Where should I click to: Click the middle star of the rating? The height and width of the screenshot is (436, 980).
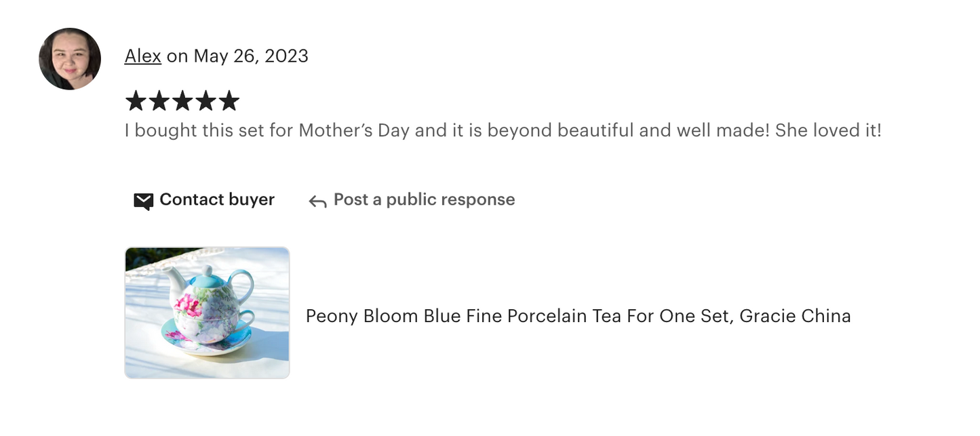[182, 101]
